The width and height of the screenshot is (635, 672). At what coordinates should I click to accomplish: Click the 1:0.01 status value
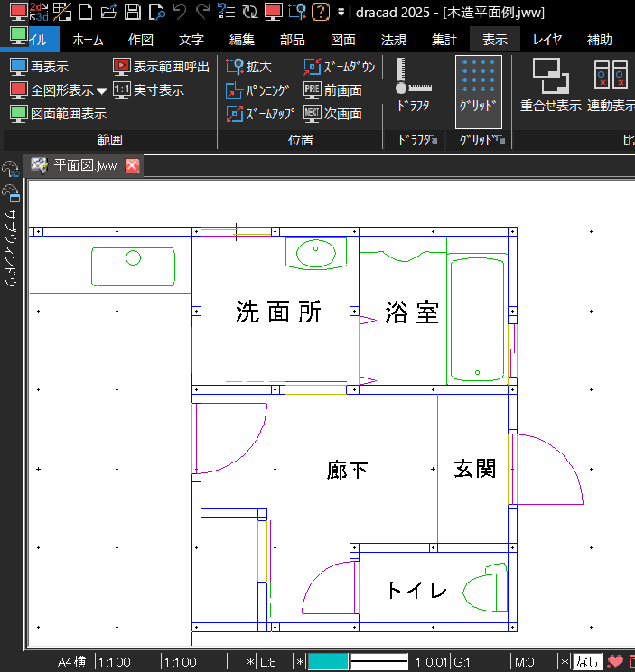[431, 662]
